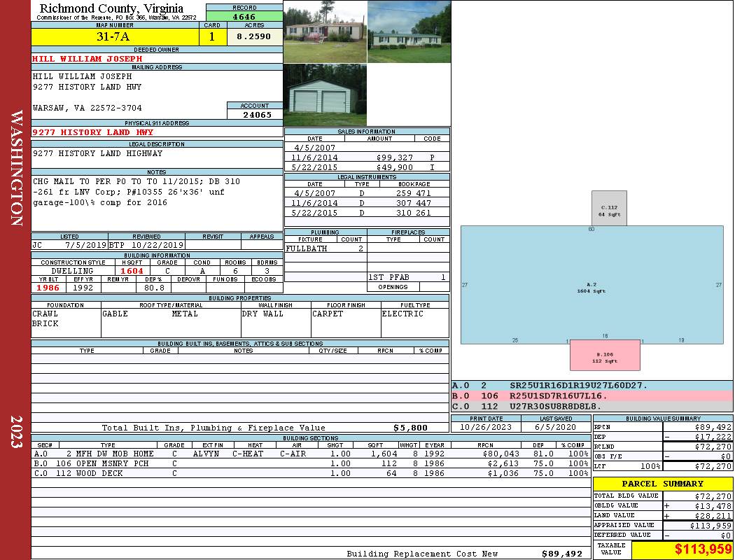Select map number 31-7A

[x=113, y=36]
